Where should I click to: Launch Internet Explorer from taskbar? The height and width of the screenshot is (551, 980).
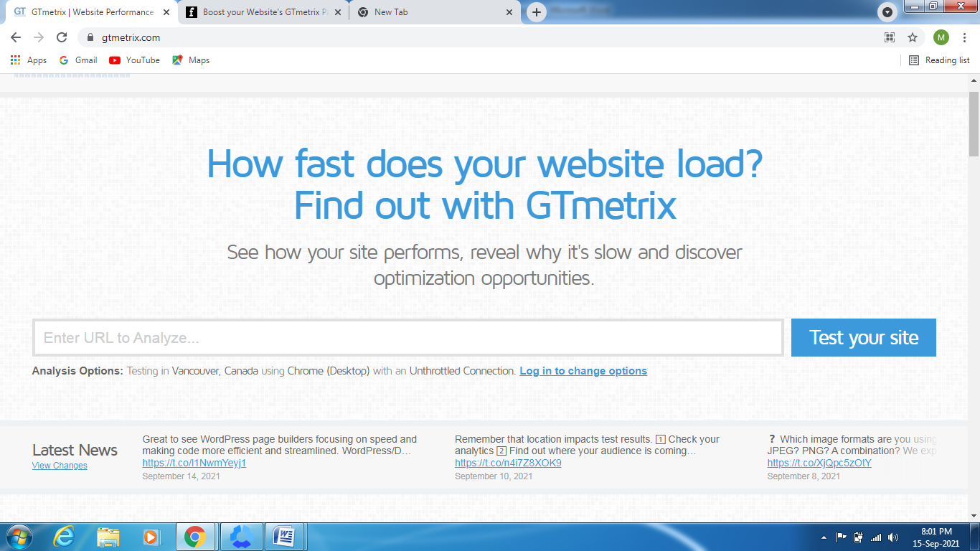(x=65, y=537)
